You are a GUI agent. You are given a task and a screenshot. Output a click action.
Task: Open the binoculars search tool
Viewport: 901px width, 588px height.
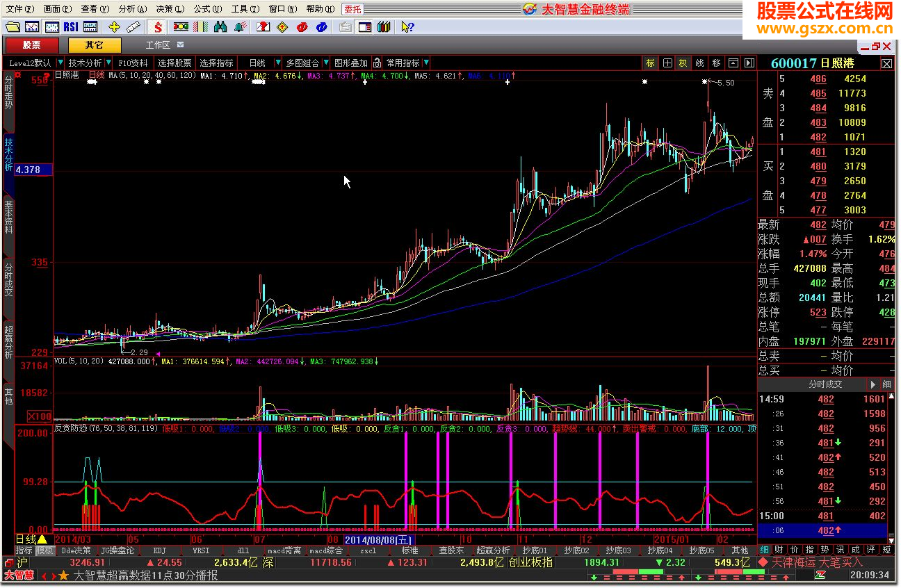pos(220,27)
